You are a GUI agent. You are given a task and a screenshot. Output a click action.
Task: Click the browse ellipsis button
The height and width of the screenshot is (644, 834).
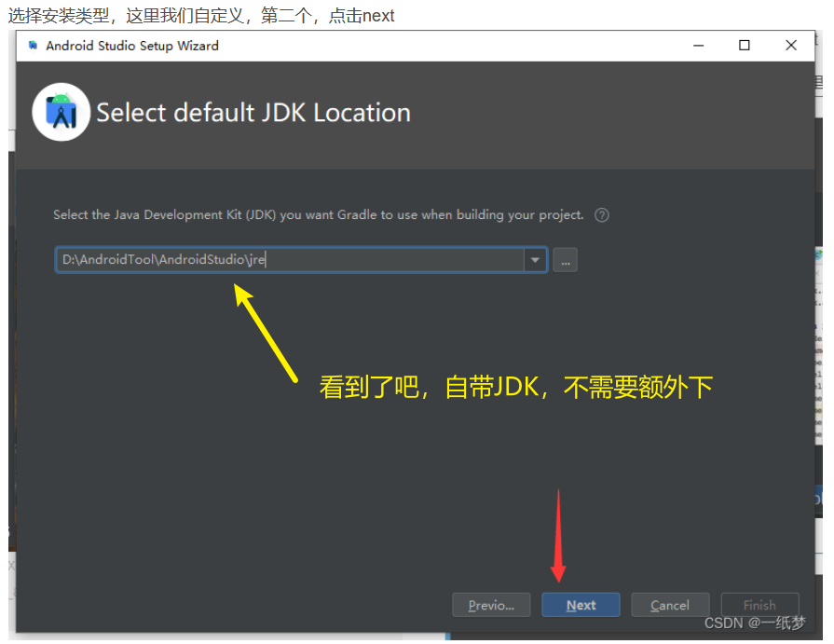(565, 260)
